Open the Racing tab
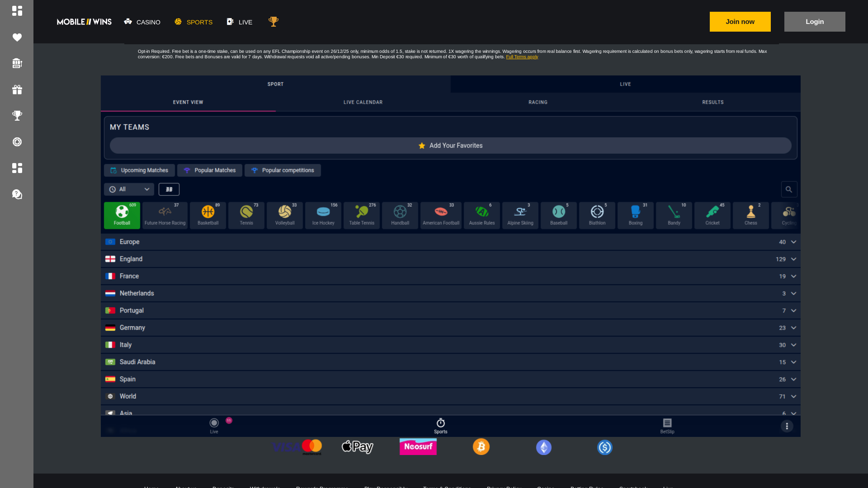The image size is (868, 488). pos(538,102)
